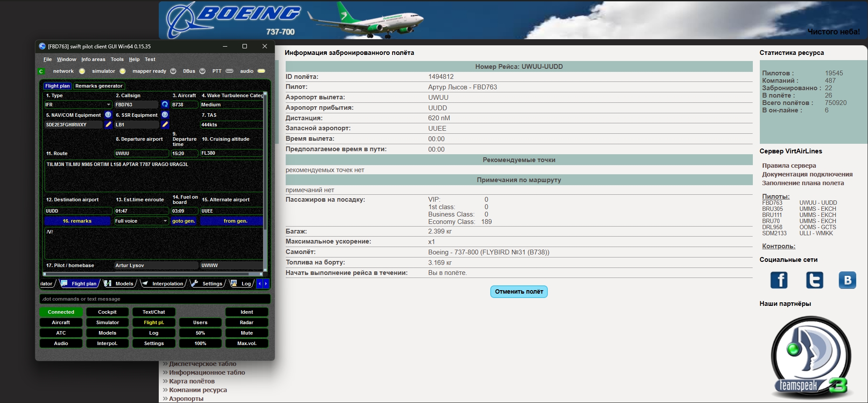This screenshot has width=868, height=403.
Task: Open the NAV/COM Equipment help icon
Action: tap(108, 115)
